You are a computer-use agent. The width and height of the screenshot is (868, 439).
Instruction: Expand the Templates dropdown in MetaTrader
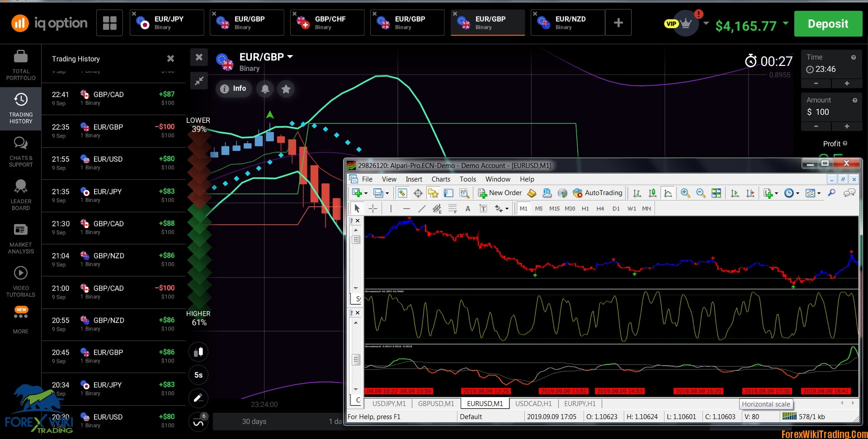click(819, 193)
